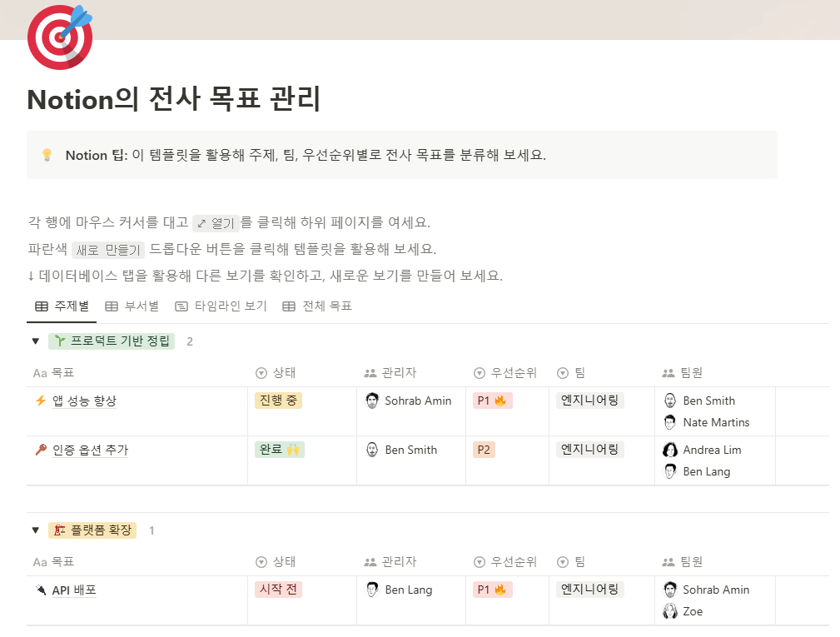Collapse the 프로덕트 기반 정립 group
The width and height of the screenshot is (840, 637).
[33, 341]
